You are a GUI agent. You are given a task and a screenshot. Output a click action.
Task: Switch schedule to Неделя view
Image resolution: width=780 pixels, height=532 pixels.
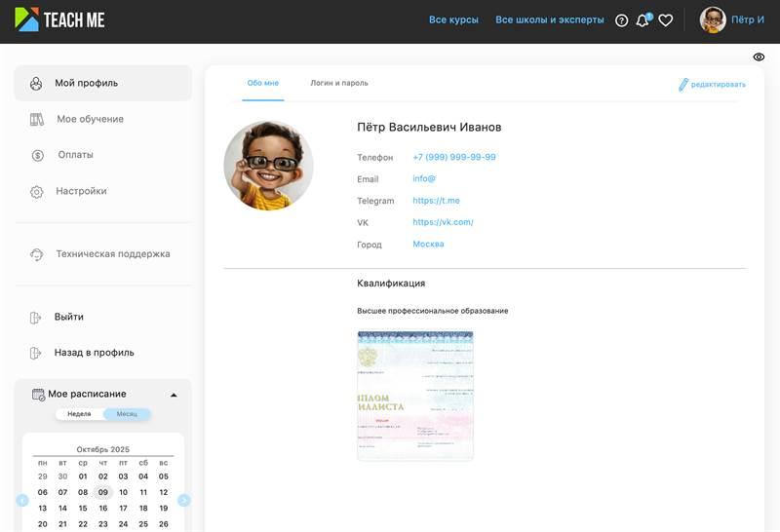pyautogui.click(x=79, y=414)
